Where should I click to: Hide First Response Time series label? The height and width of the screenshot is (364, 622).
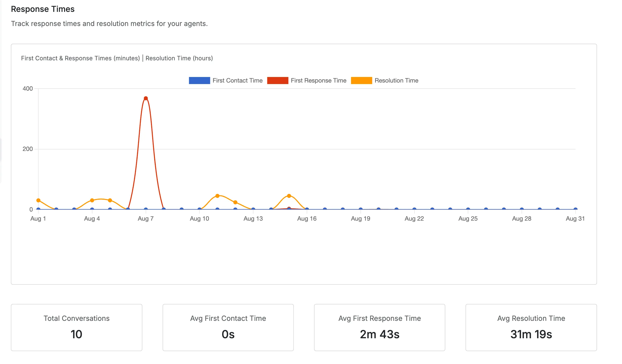pyautogui.click(x=319, y=81)
